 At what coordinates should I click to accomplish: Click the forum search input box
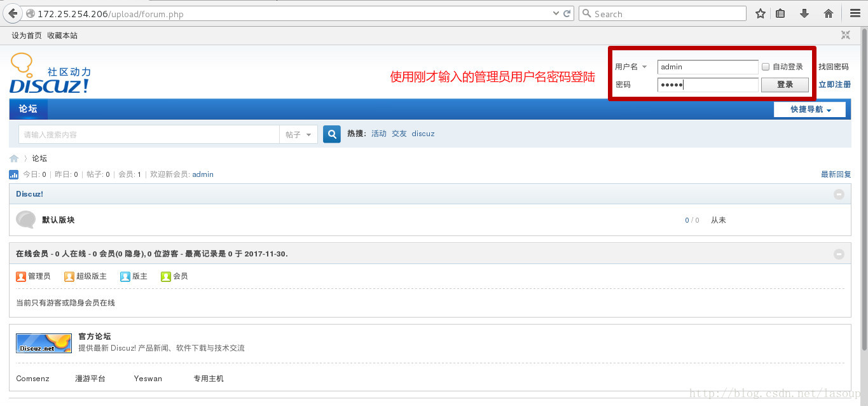coord(149,134)
